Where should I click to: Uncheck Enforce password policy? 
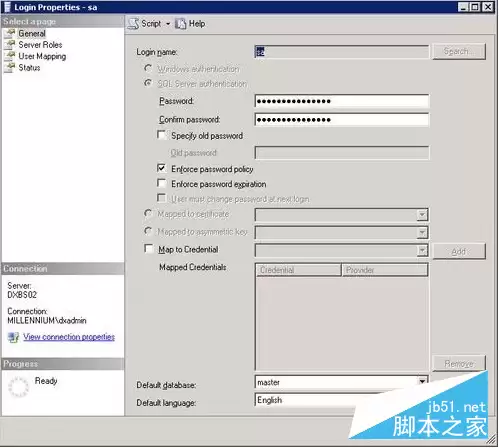161,168
